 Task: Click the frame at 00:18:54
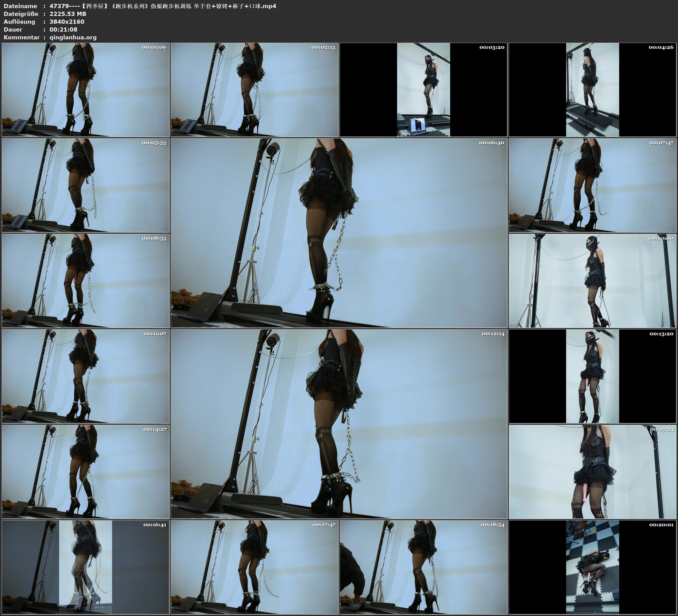click(424, 567)
